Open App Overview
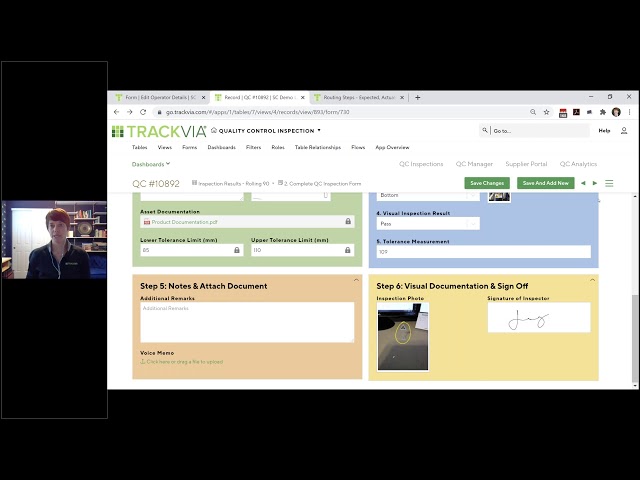 [392, 147]
